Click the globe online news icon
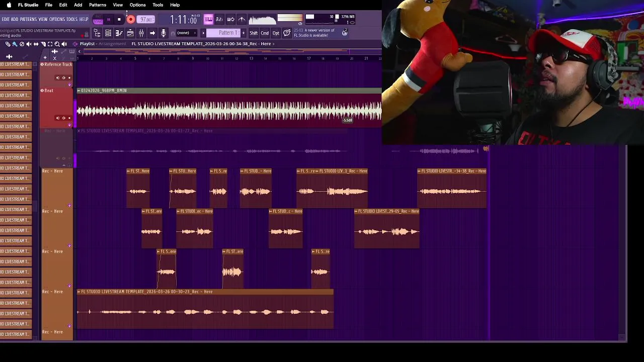The width and height of the screenshot is (644, 362). [345, 33]
